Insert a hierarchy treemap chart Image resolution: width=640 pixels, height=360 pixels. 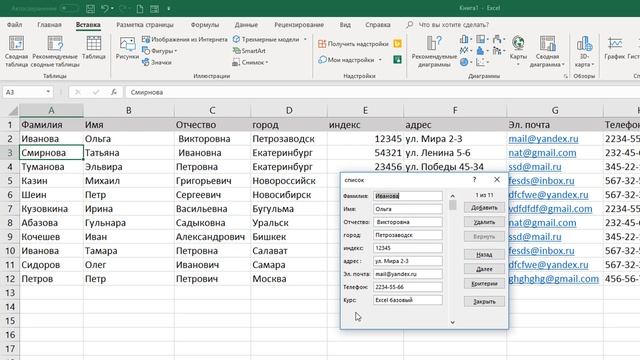click(x=481, y=40)
